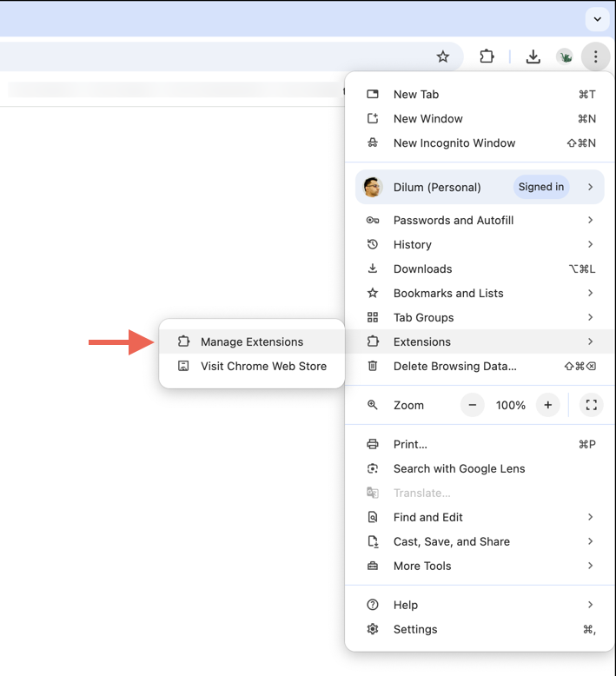
Task: Open the Extensions puzzle icon in toolbar
Action: click(487, 57)
